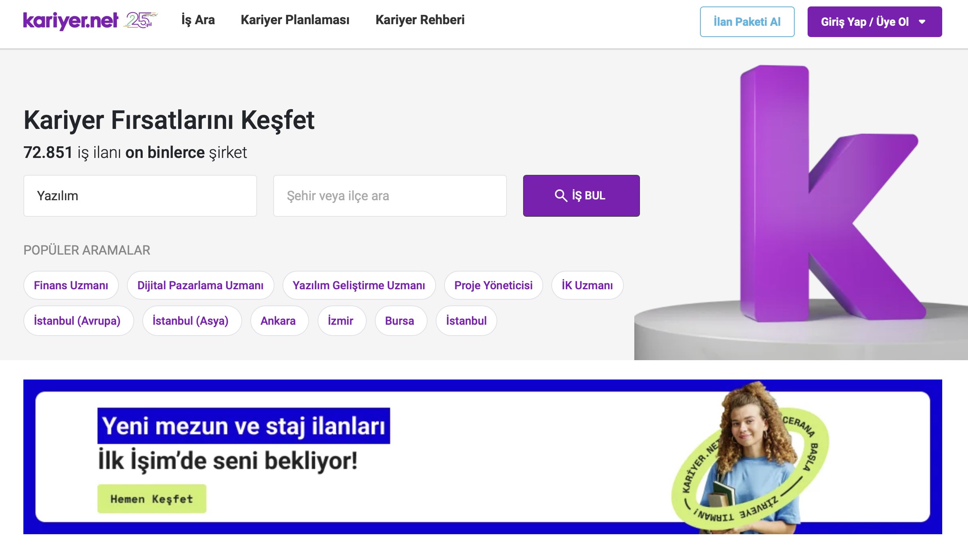Viewport: 968px width, 560px height.
Task: Click the 25th anniversary badge icon
Action: [140, 20]
